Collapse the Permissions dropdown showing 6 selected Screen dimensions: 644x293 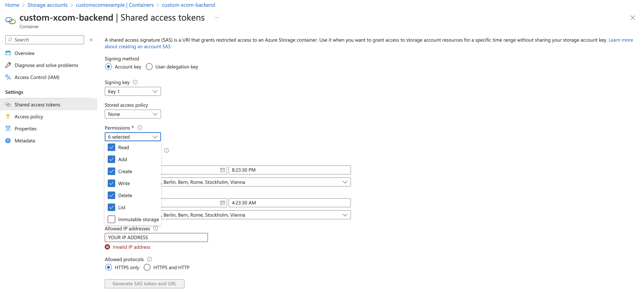pos(132,137)
